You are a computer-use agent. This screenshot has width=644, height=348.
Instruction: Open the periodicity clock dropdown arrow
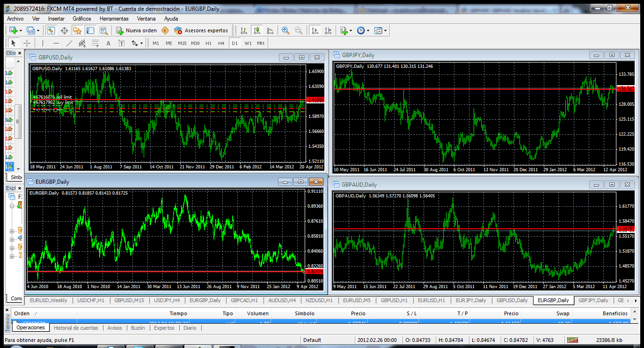pyautogui.click(x=368, y=30)
